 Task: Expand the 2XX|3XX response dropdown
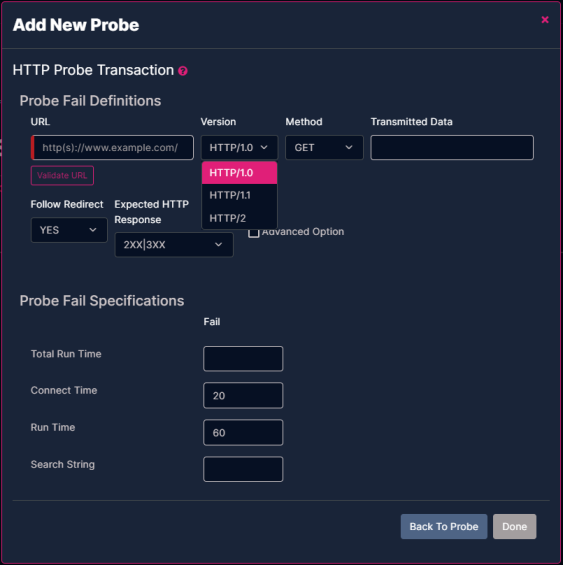[x=174, y=245]
